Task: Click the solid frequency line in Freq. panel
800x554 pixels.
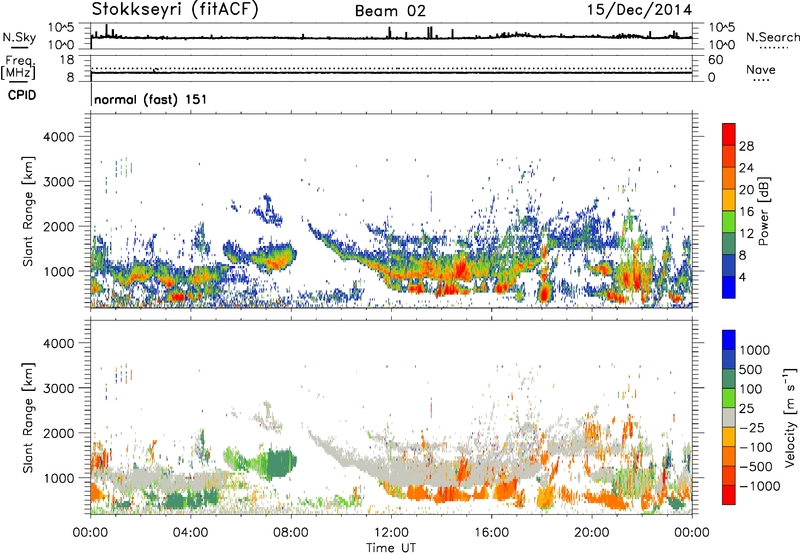Action: (x=391, y=72)
